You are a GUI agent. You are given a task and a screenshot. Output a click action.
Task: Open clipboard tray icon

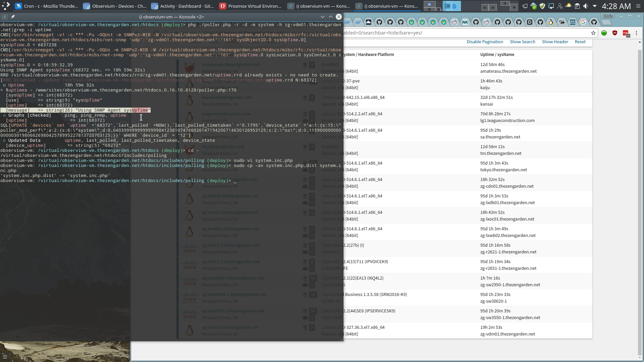(x=577, y=6)
